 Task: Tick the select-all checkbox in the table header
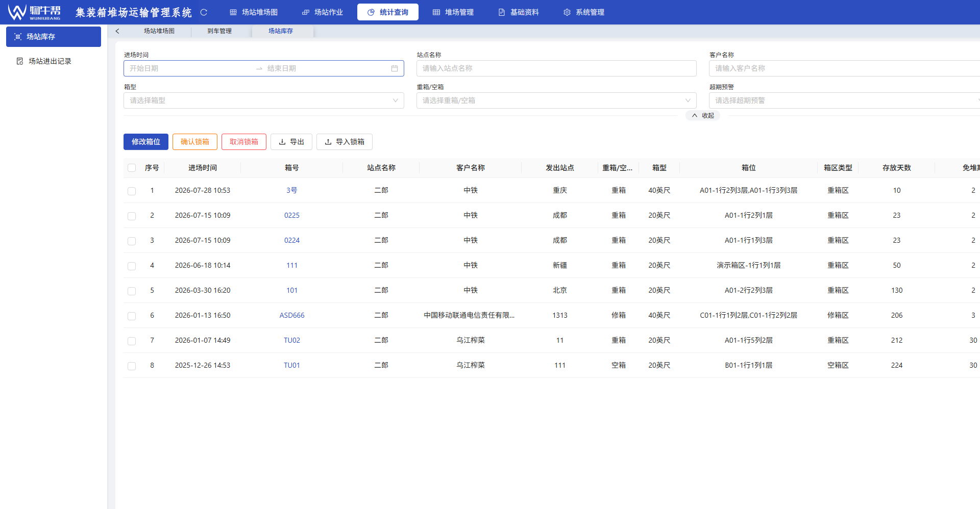point(132,168)
